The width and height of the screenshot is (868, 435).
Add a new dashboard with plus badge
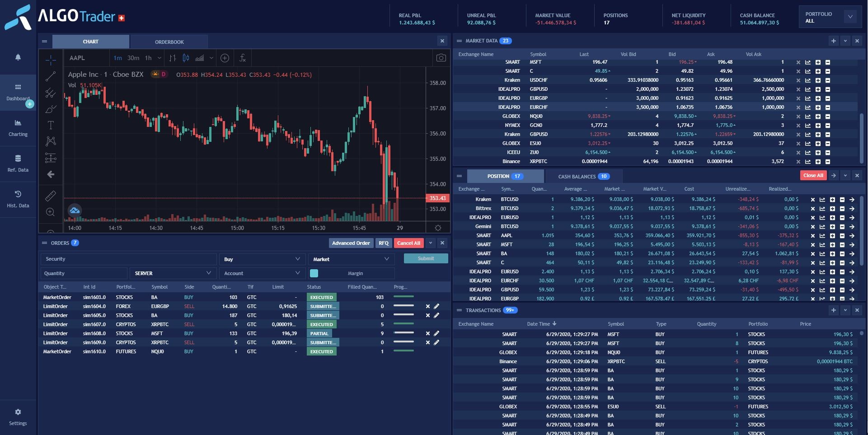tap(30, 104)
